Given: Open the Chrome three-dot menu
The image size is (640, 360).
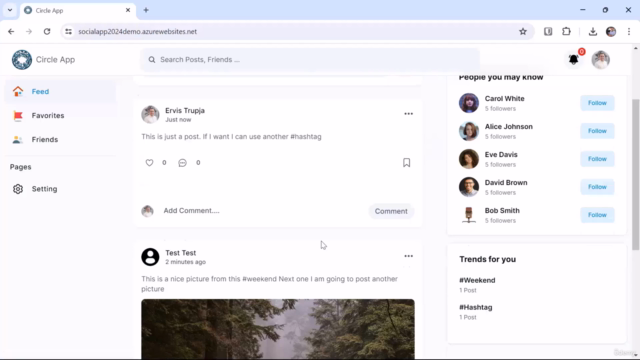Looking at the screenshot, I should tap(629, 31).
